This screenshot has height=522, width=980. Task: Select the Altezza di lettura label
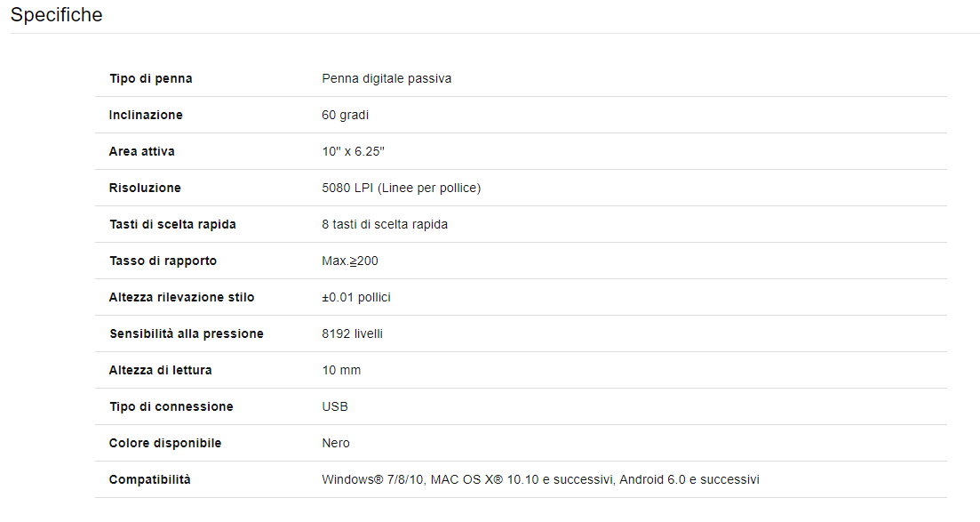[x=161, y=370]
